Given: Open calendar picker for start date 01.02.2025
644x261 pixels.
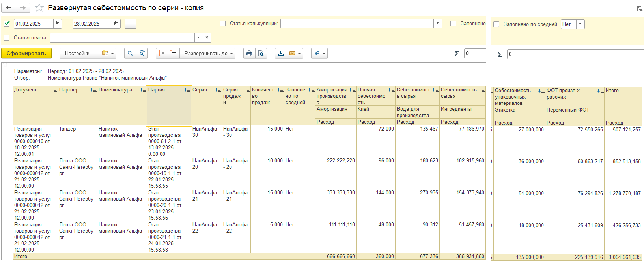Looking at the screenshot, I should (x=58, y=24).
